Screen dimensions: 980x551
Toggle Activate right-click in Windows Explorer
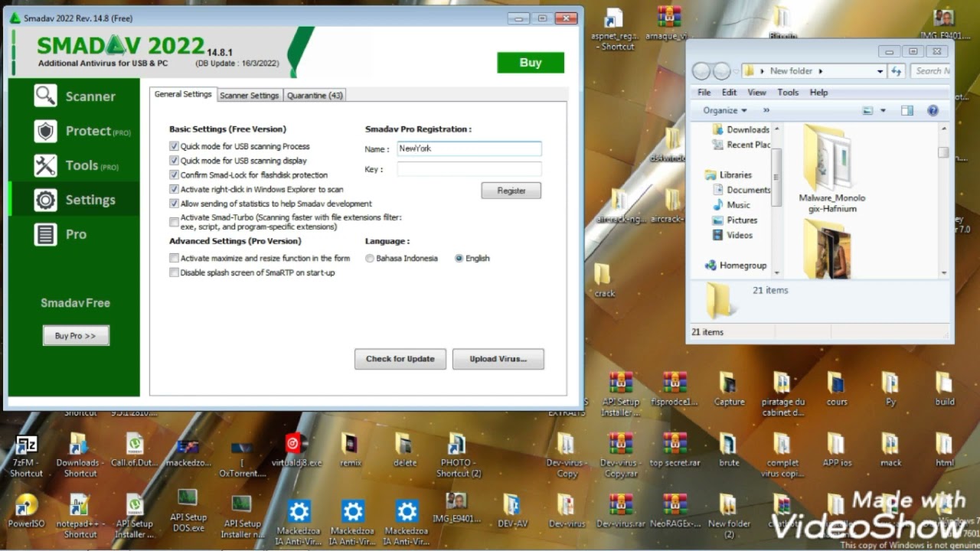(175, 189)
